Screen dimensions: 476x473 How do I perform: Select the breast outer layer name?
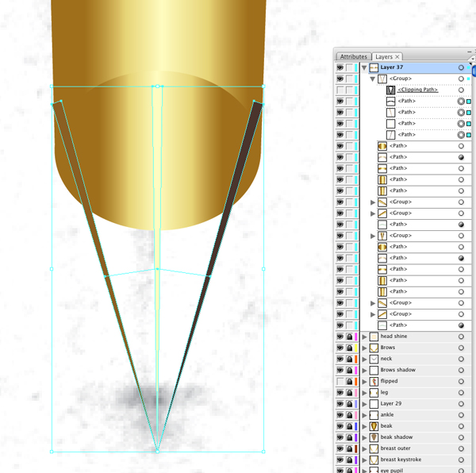tap(395, 448)
